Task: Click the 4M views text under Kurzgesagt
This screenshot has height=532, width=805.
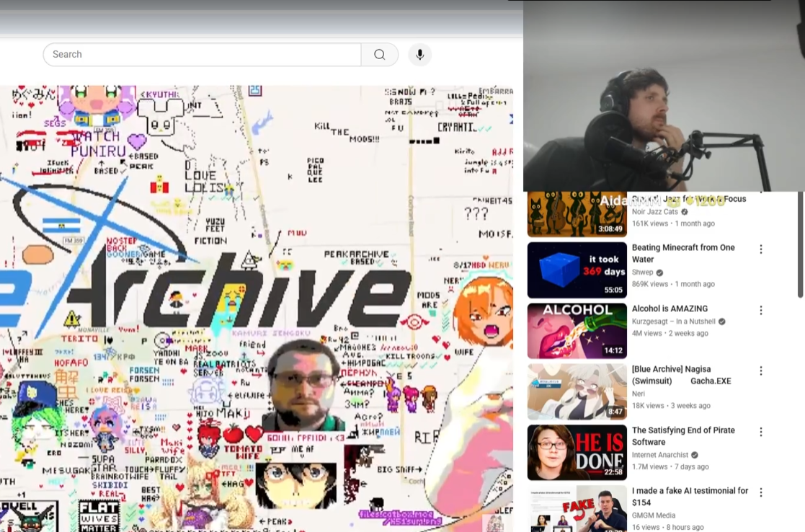Action: tap(649, 333)
